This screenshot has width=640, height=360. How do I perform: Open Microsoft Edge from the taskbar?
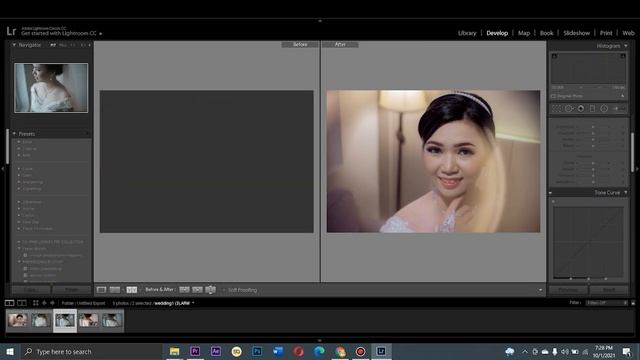(319, 351)
